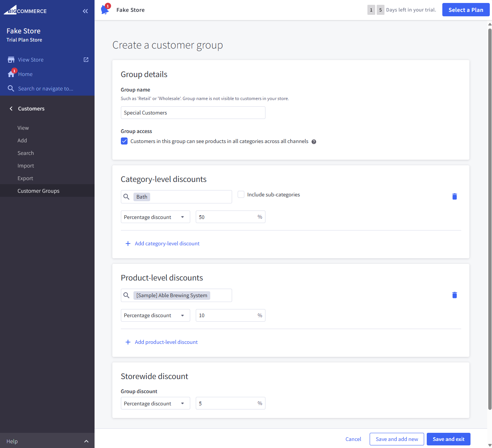492x448 pixels.
Task: Click the Home house icon
Action: pyautogui.click(x=11, y=74)
